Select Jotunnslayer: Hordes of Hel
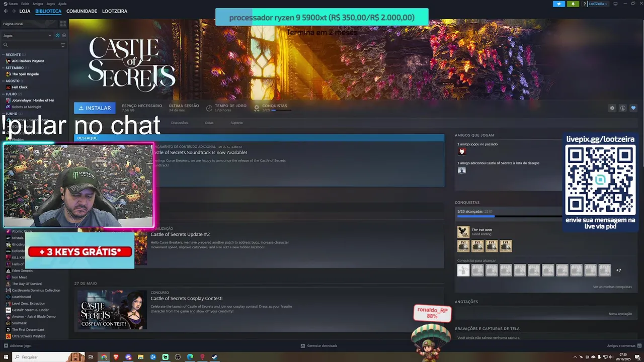Screen dimensions: 644x362 click(x=33, y=100)
